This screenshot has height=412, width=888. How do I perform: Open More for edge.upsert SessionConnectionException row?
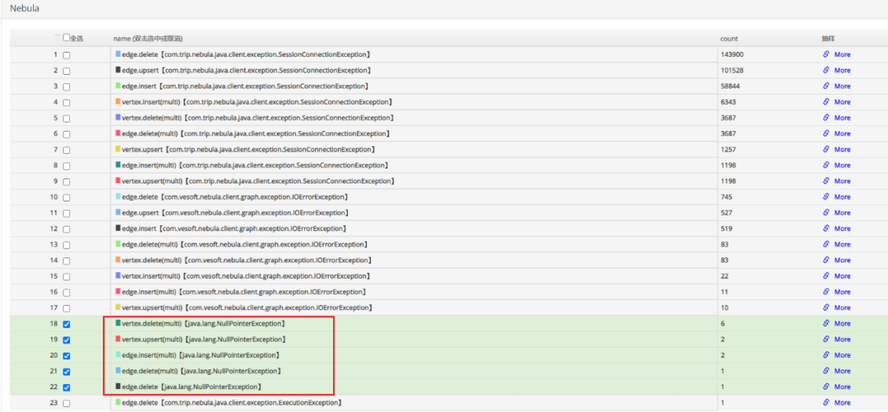pos(842,70)
